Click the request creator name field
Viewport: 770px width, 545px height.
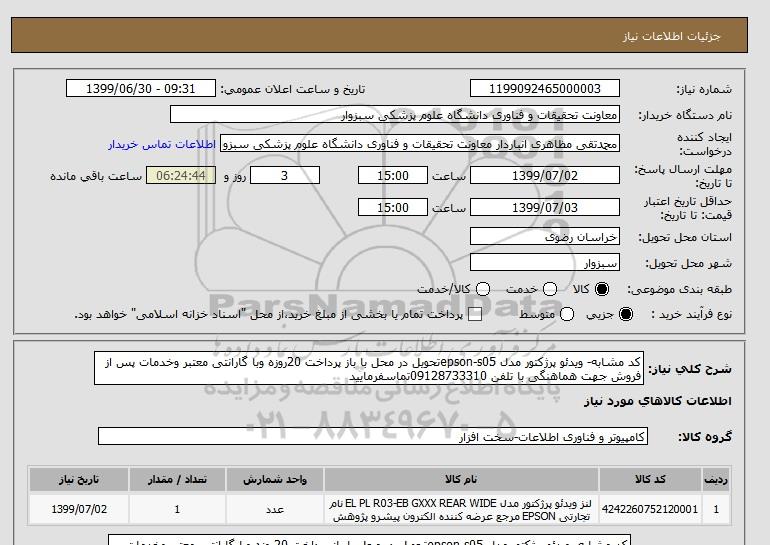pos(420,144)
